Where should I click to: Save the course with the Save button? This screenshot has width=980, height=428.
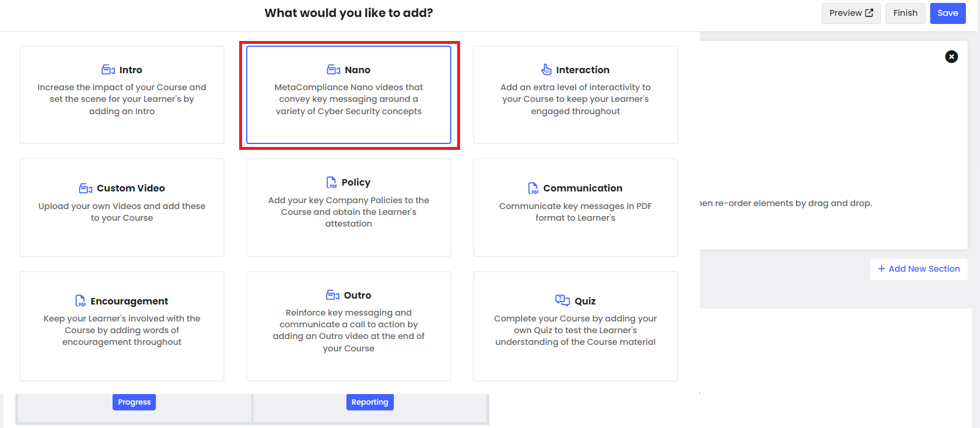948,13
